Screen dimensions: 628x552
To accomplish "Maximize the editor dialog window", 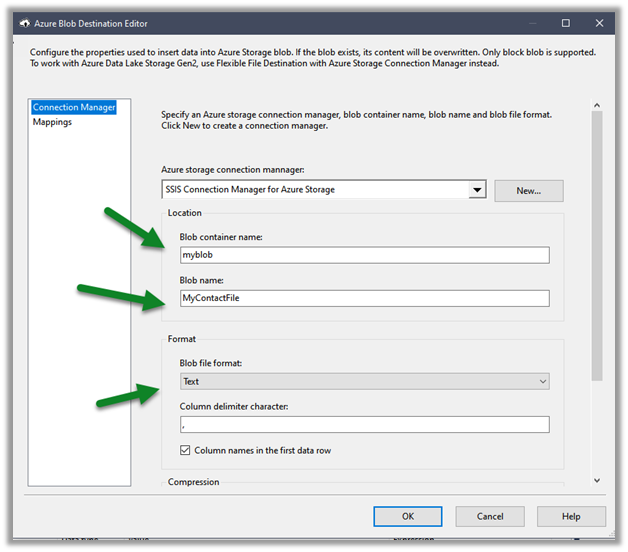I will [x=566, y=22].
